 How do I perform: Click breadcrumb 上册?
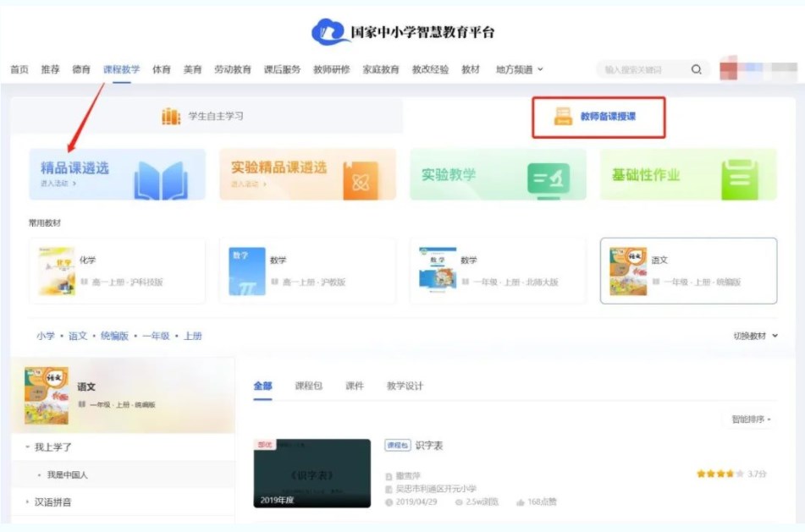(x=192, y=336)
